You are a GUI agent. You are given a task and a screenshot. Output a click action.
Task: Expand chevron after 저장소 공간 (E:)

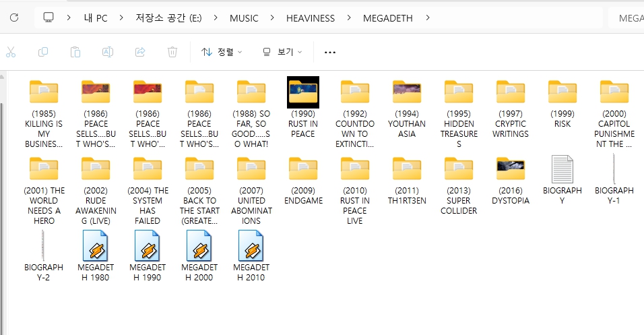(216, 18)
